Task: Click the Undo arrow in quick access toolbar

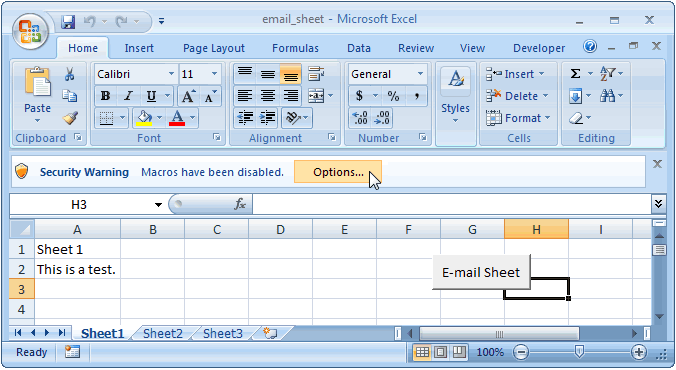Action: coord(90,21)
